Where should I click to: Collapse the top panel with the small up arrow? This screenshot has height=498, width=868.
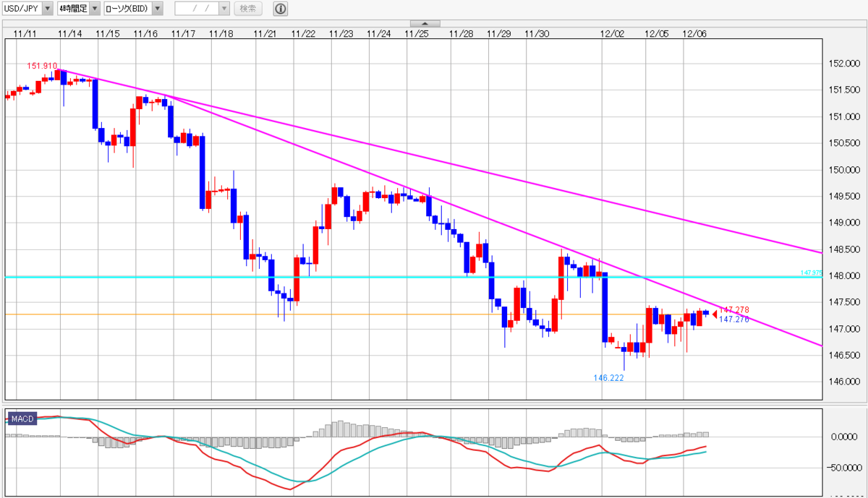click(425, 24)
